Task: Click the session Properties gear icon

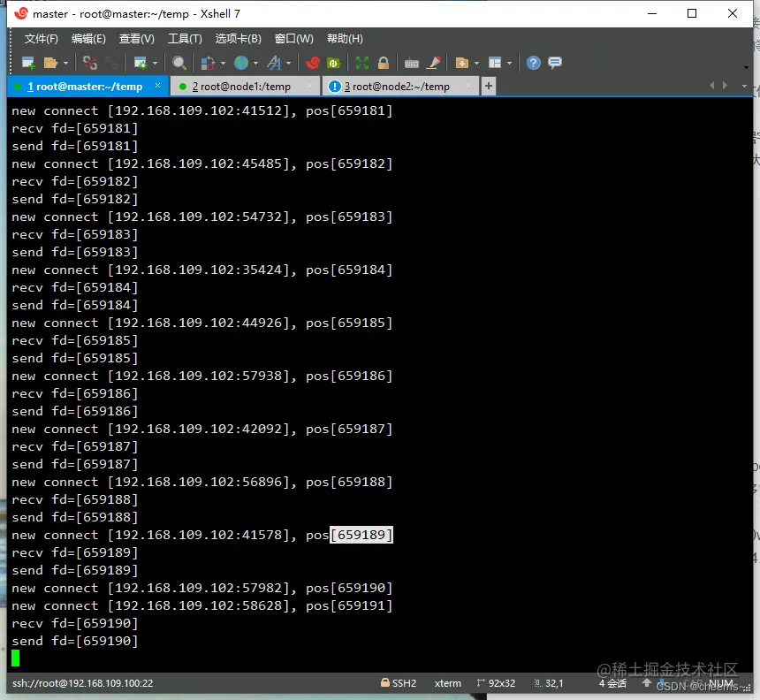Action: pyautogui.click(x=141, y=63)
